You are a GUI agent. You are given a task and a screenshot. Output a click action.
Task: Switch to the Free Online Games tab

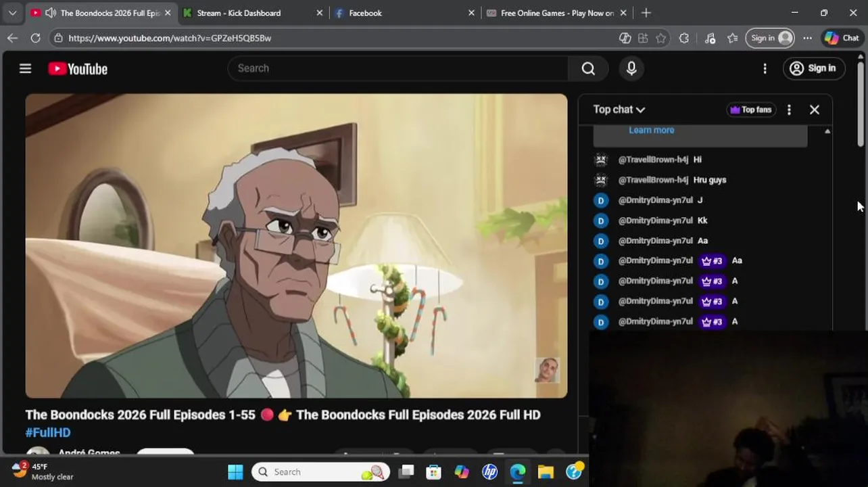pos(557,13)
